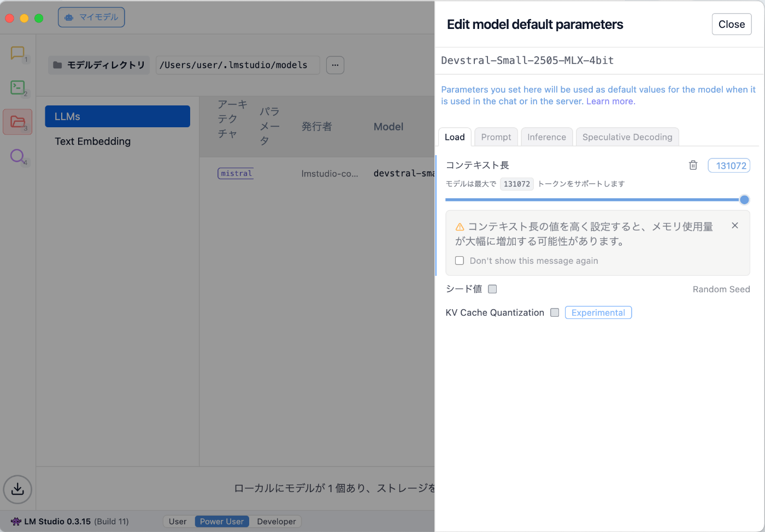Enable KV Cache Quantization checkbox
This screenshot has width=765, height=532.
tap(555, 312)
